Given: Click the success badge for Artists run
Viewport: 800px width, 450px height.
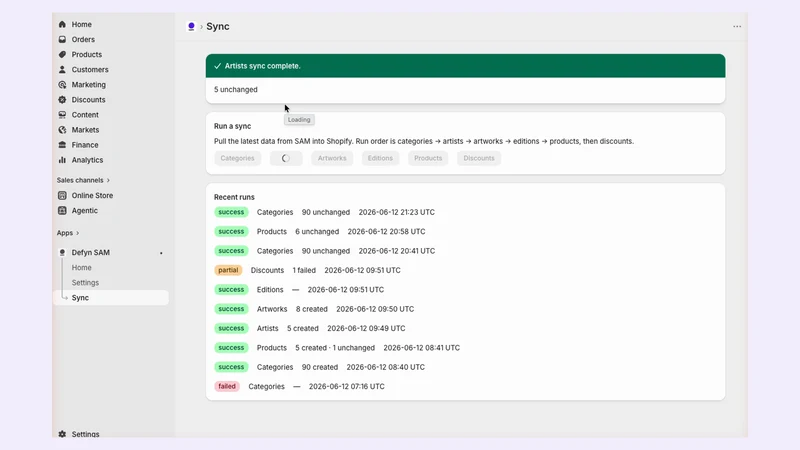Looking at the screenshot, I should tap(231, 329).
